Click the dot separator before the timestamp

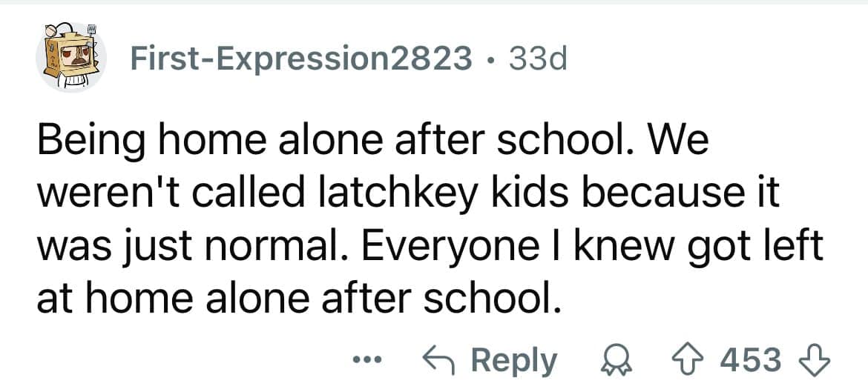(490, 59)
